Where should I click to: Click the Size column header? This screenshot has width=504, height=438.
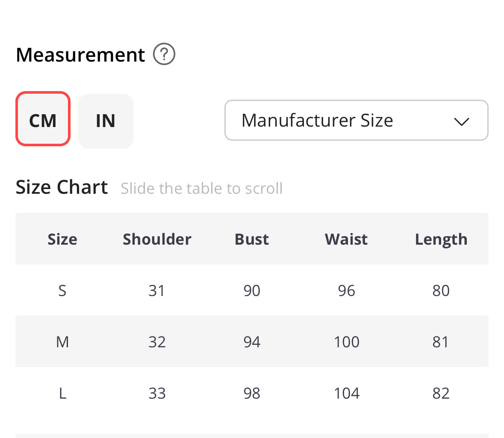(62, 239)
